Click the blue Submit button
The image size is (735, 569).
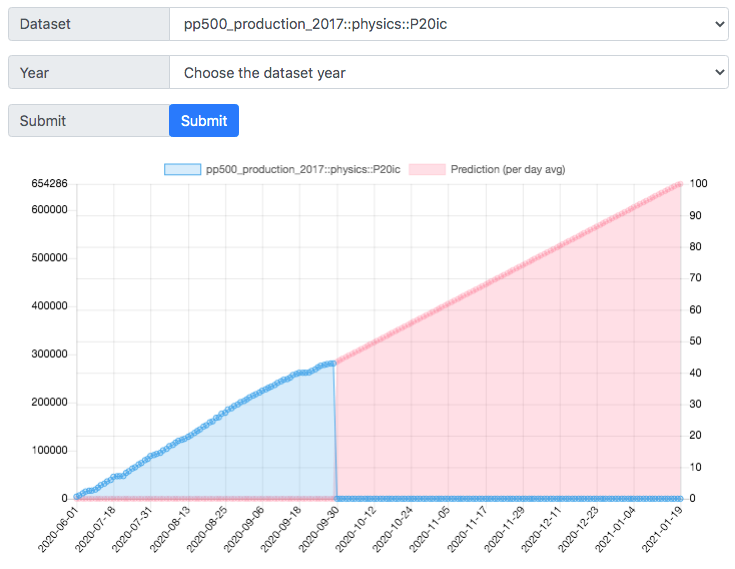tap(204, 120)
